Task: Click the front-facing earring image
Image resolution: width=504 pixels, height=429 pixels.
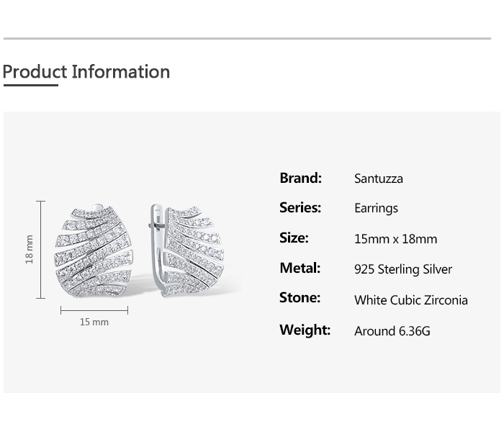Action: tap(94, 252)
